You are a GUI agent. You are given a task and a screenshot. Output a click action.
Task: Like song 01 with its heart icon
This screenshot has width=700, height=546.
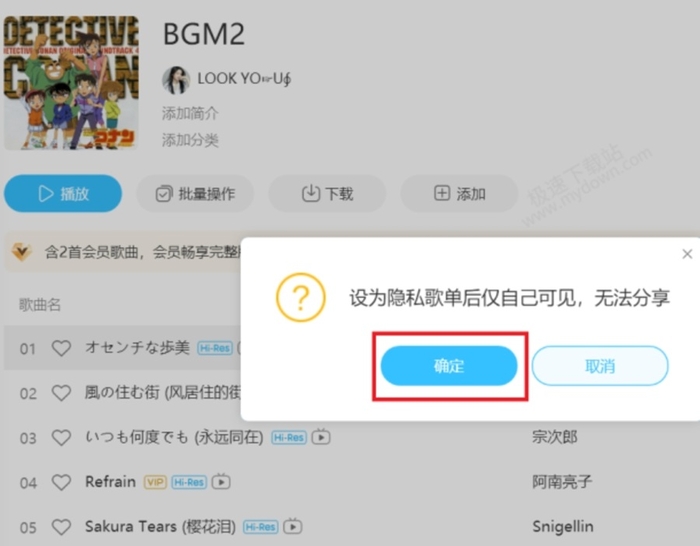point(61,348)
